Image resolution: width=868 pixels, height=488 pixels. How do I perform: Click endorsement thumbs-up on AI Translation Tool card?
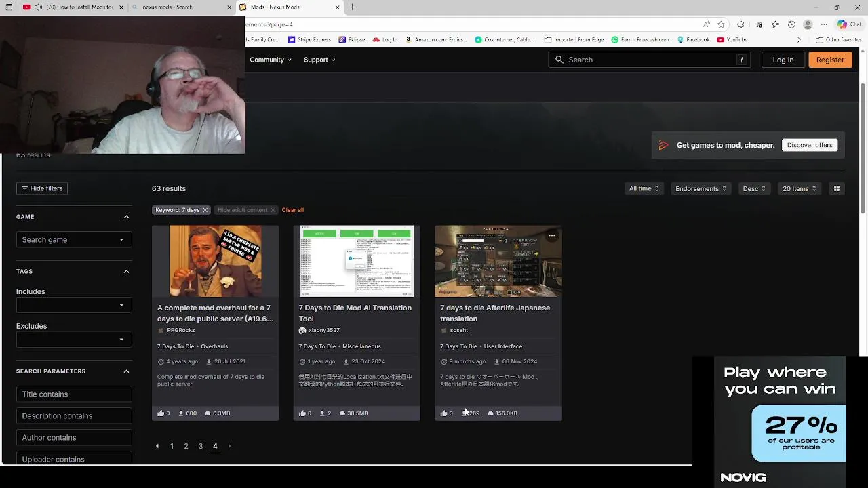[x=302, y=413]
